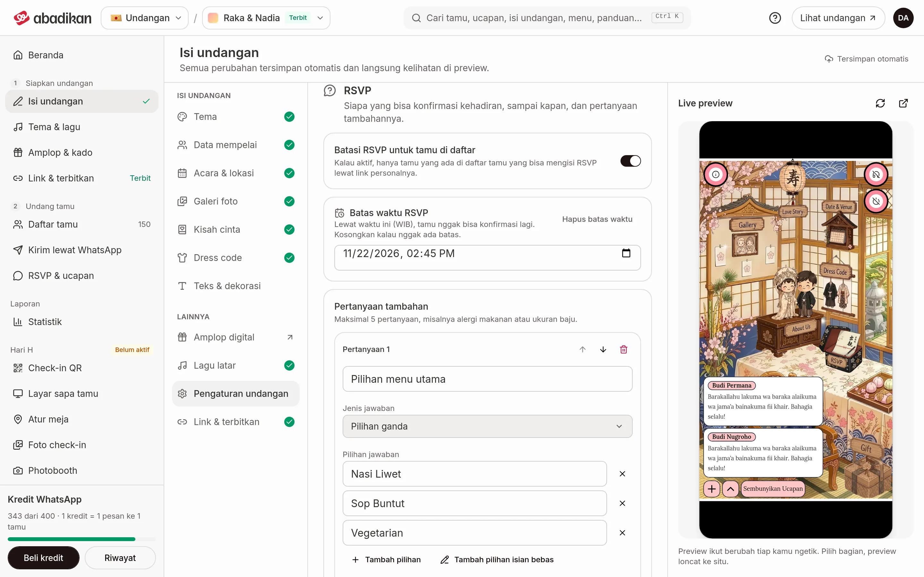Refresh the live preview

(x=880, y=103)
